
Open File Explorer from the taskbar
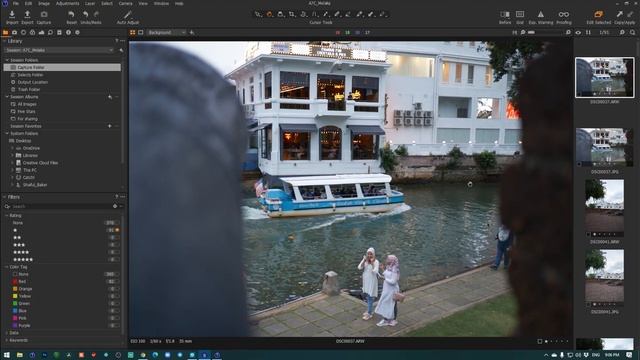[x=19, y=355]
